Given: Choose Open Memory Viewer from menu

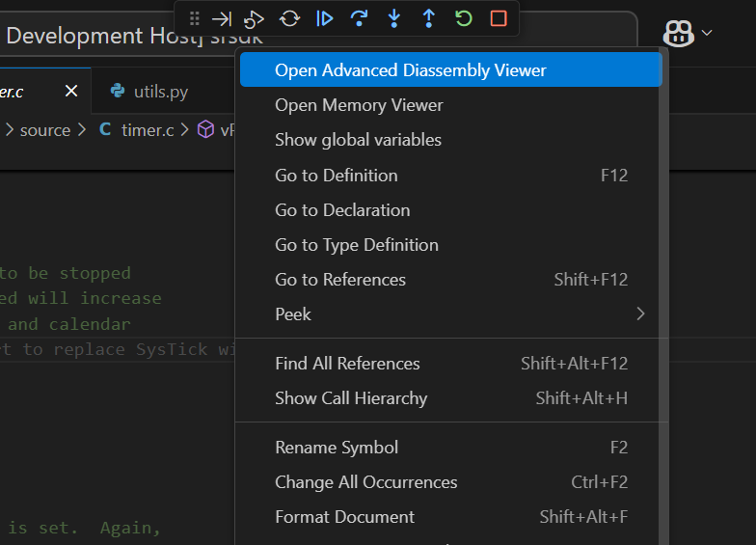Looking at the screenshot, I should pos(359,105).
